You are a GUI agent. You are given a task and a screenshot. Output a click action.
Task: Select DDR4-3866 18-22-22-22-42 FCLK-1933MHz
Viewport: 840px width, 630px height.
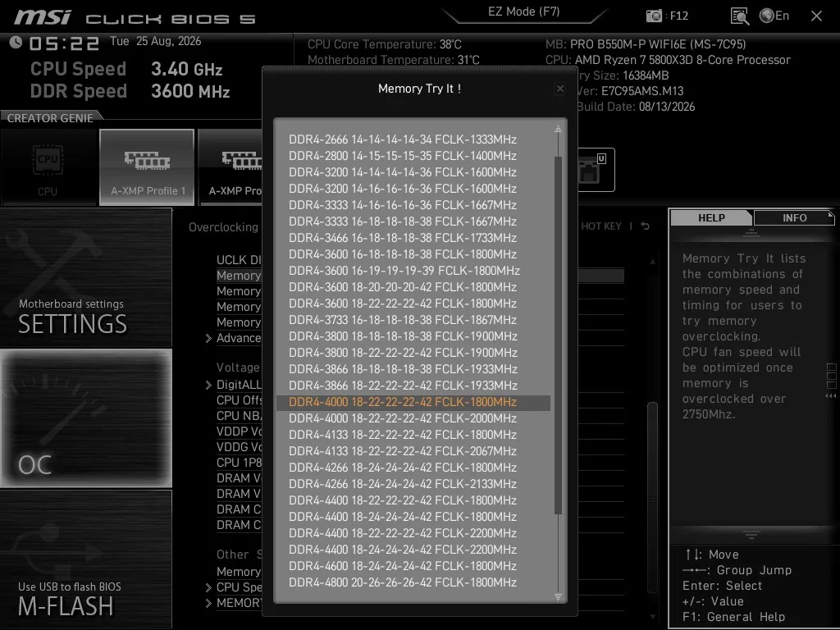pos(402,386)
